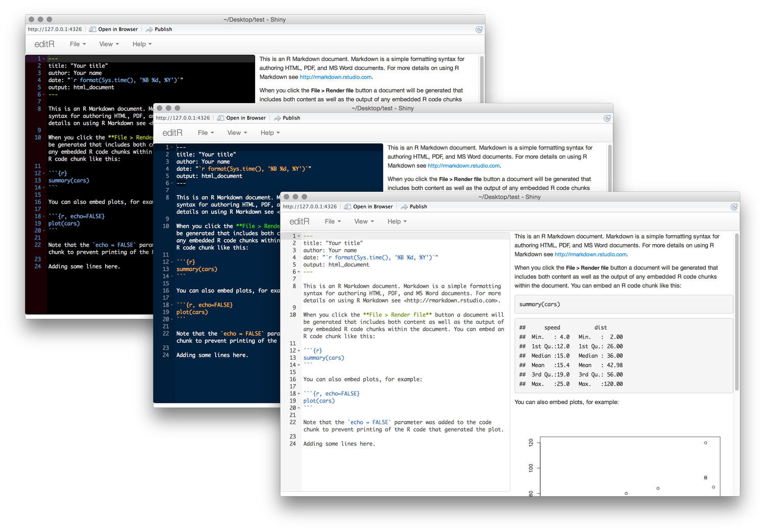Click 'summary(cars)' line in middle blue editor
765x532 pixels.
[197, 269]
